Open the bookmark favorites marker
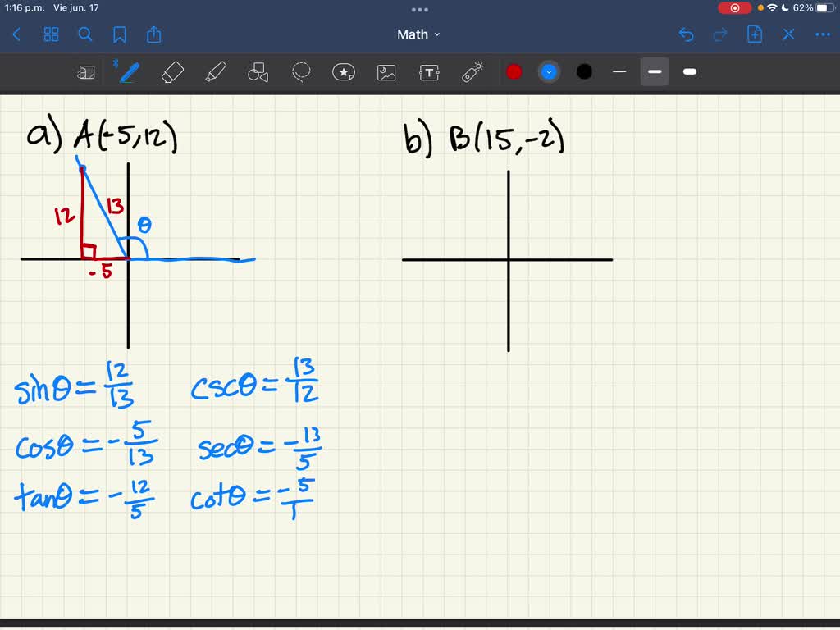Screen dimensions: 840x630 119,34
